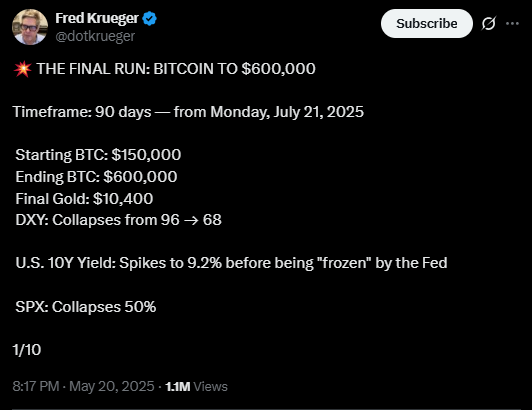Click the explosion emoji in the headline
532x410 pixels.
[x=23, y=69]
